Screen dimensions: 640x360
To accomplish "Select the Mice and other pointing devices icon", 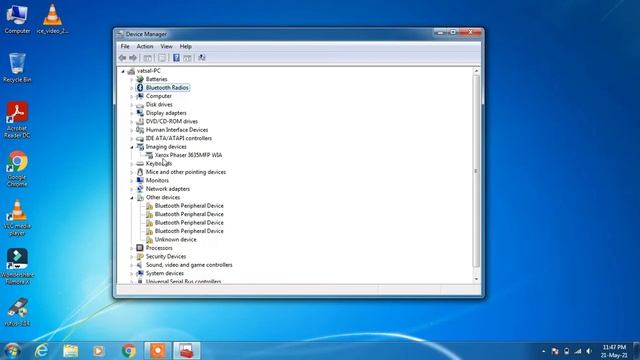I will click(140, 172).
